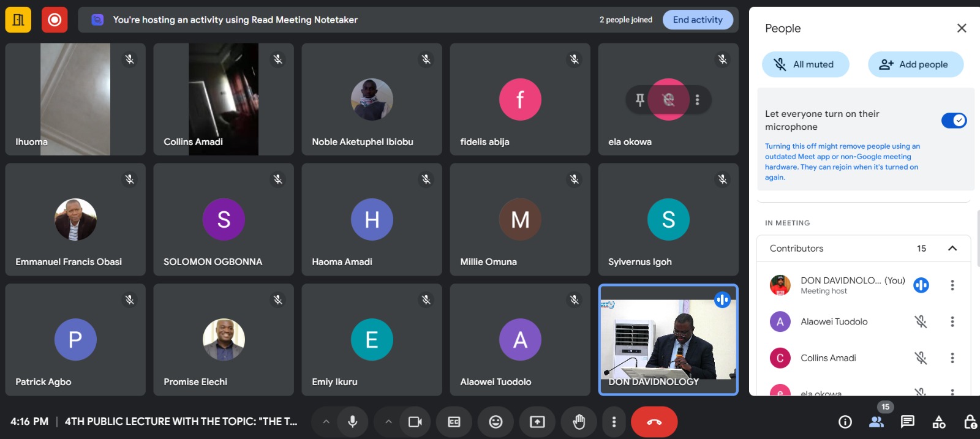Open meeting details info icon
This screenshot has width=980, height=439.
click(x=845, y=422)
